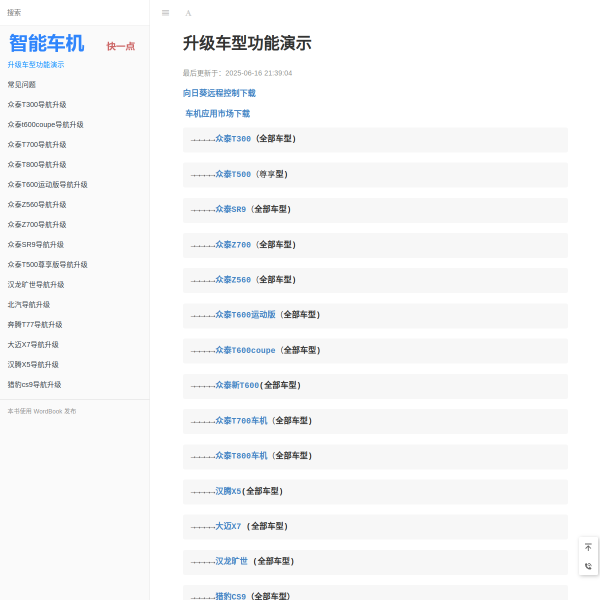Open 大迈X7导航升级 sidebar entry

point(33,344)
